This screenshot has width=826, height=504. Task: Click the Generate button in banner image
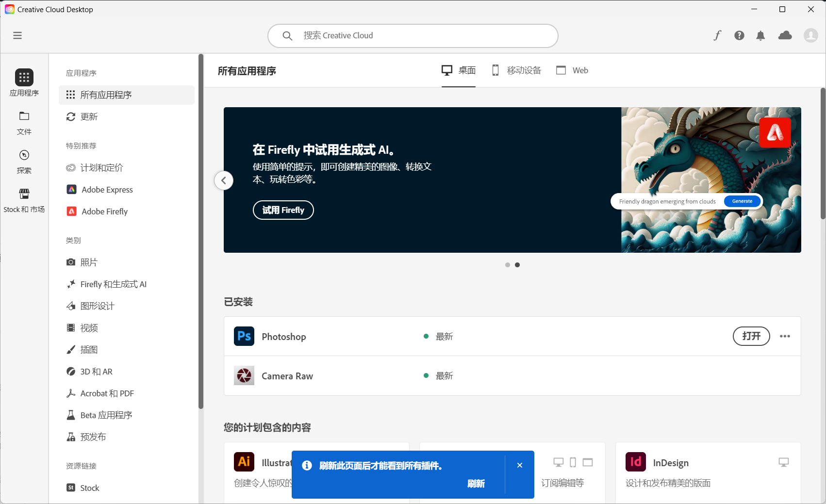(742, 201)
